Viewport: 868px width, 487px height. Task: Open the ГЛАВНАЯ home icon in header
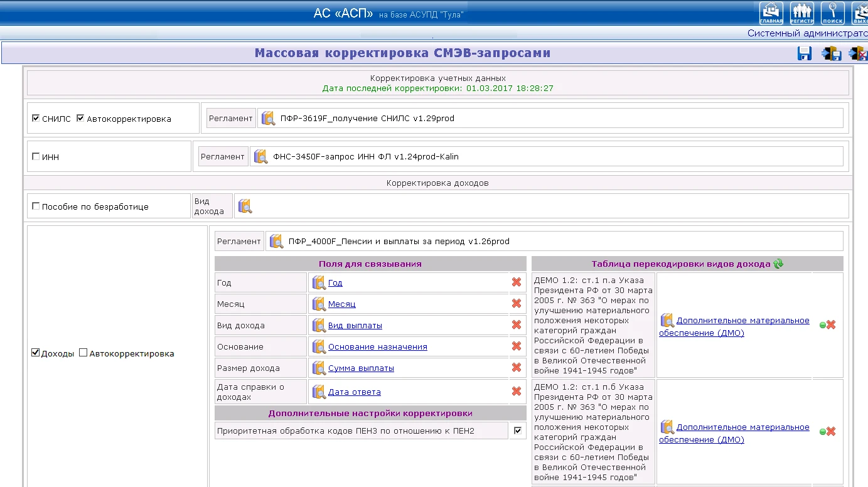coord(771,13)
